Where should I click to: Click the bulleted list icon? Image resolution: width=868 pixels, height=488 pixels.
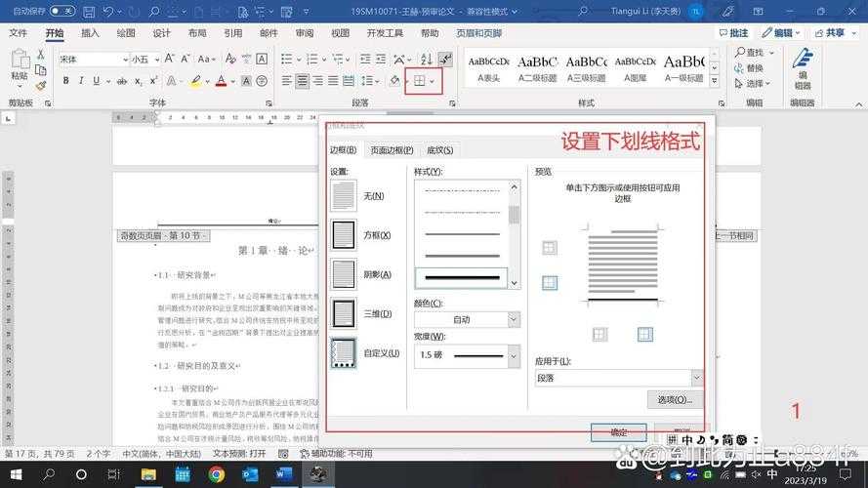(287, 59)
